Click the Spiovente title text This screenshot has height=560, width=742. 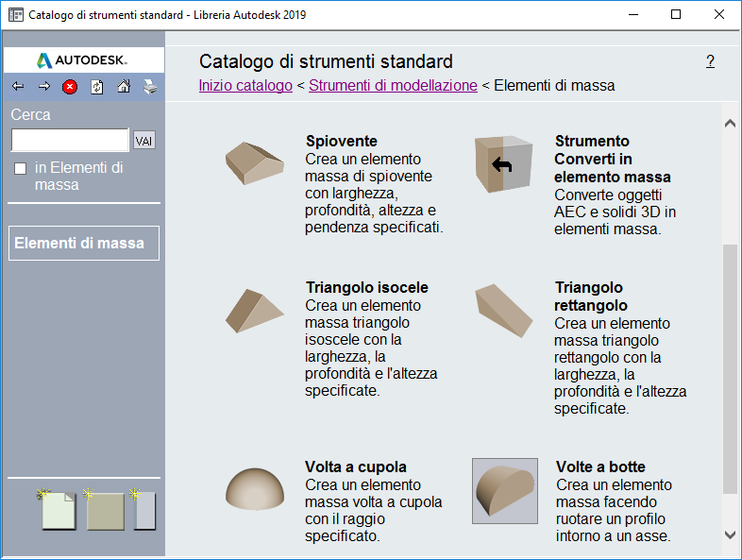click(x=341, y=141)
